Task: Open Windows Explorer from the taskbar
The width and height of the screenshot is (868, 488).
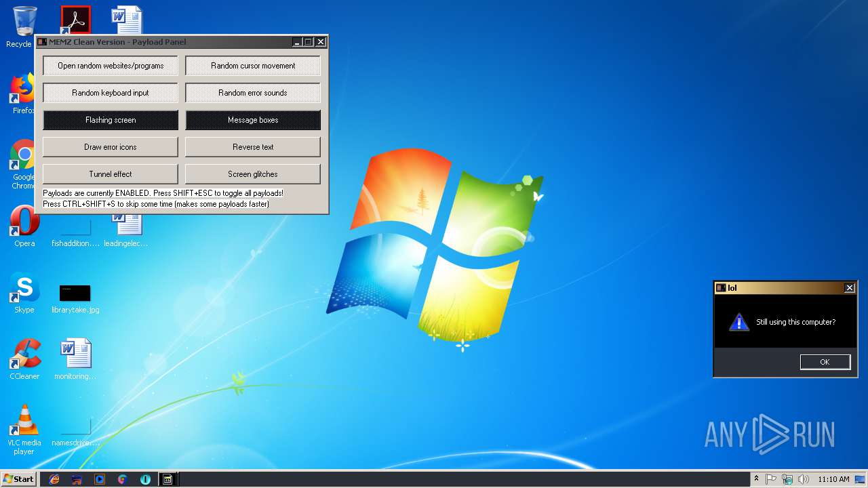Action: tap(77, 479)
